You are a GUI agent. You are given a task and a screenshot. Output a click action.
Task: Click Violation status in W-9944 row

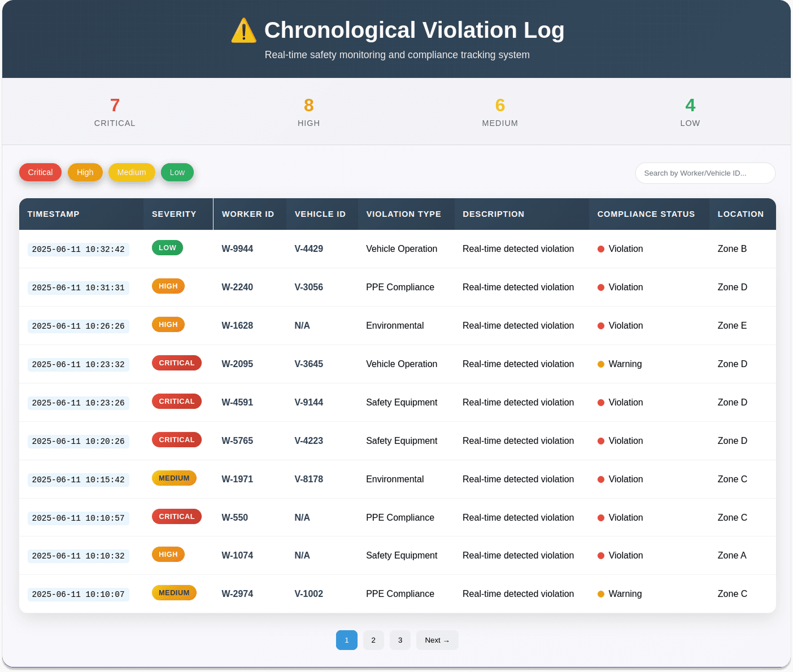click(x=620, y=249)
